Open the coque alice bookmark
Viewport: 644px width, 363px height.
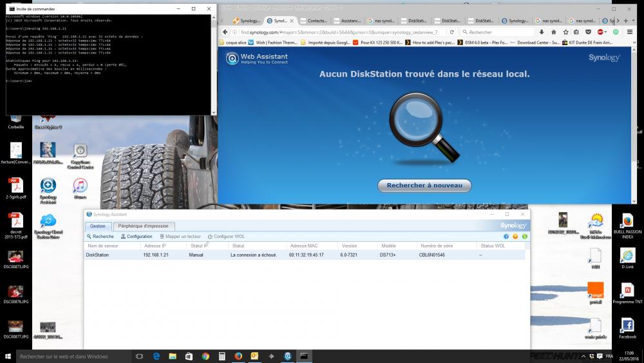(x=233, y=43)
